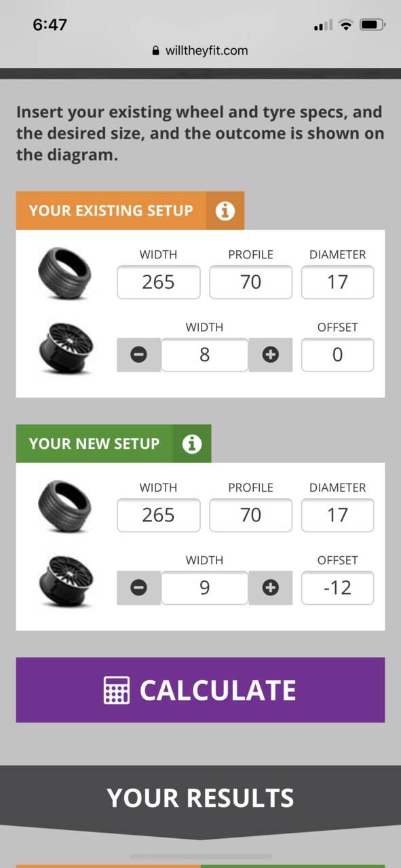Select existing tyre diameter field 17

338,282
